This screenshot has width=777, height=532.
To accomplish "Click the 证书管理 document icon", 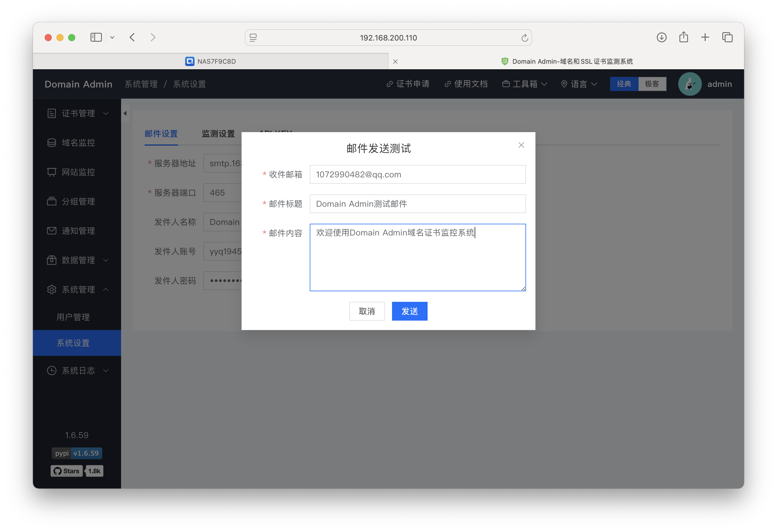I will pyautogui.click(x=51, y=114).
